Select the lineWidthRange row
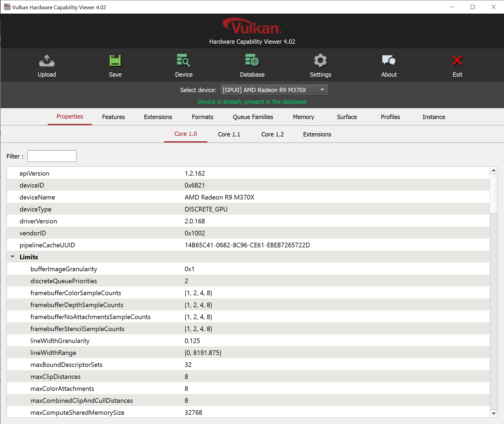Viewport: 504px width, 424px height. coord(248,353)
